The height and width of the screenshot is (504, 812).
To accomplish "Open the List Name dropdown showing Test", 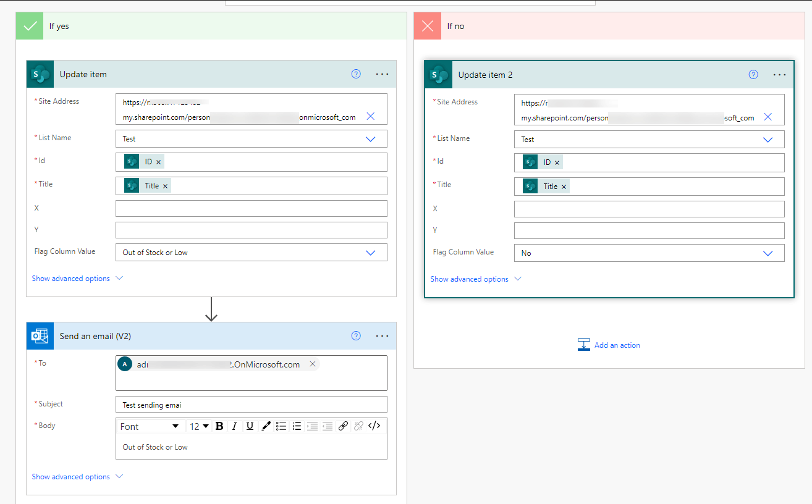I will (x=370, y=139).
